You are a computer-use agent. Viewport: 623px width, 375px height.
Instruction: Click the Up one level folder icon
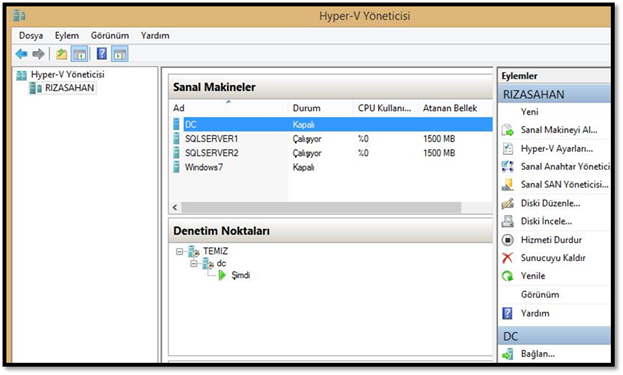coord(61,54)
